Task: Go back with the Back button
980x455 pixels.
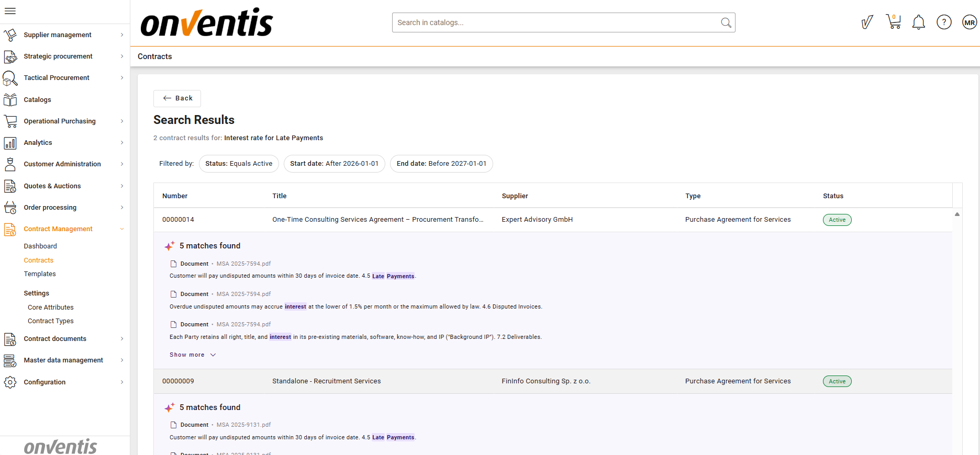Action: tap(177, 98)
